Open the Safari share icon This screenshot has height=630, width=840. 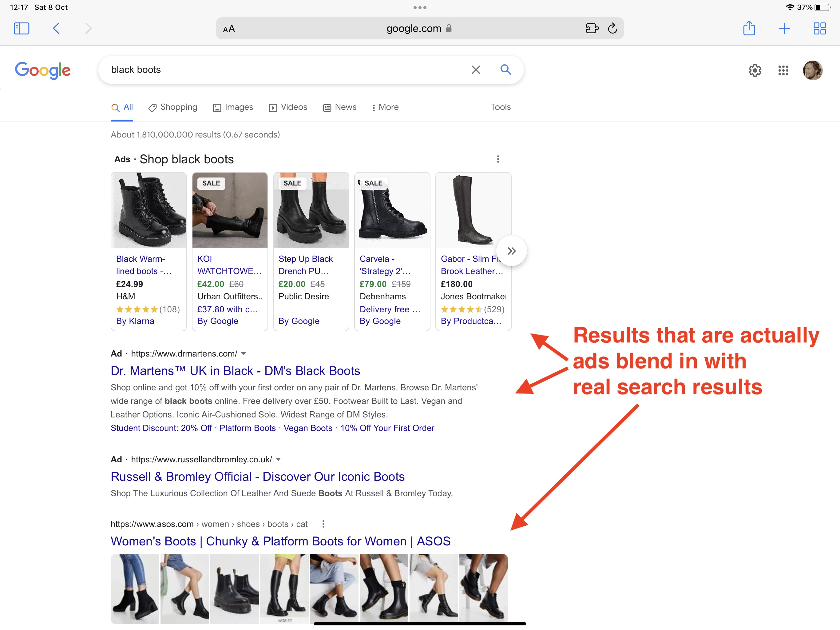coord(749,28)
